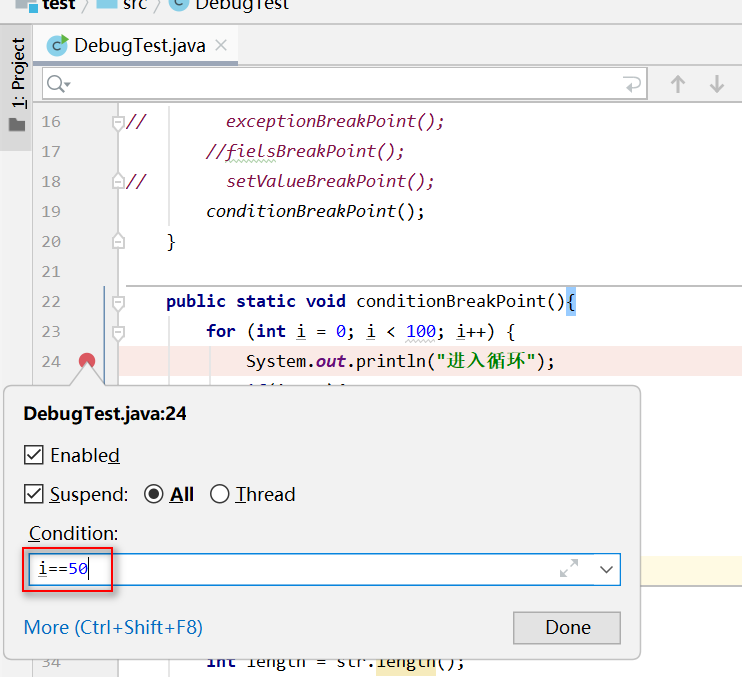Expand the condition editor icon
The width and height of the screenshot is (742, 677).
[569, 569]
